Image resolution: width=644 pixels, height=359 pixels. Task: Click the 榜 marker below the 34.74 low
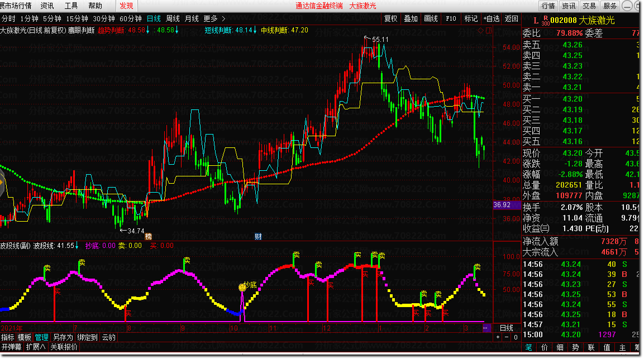click(148, 237)
